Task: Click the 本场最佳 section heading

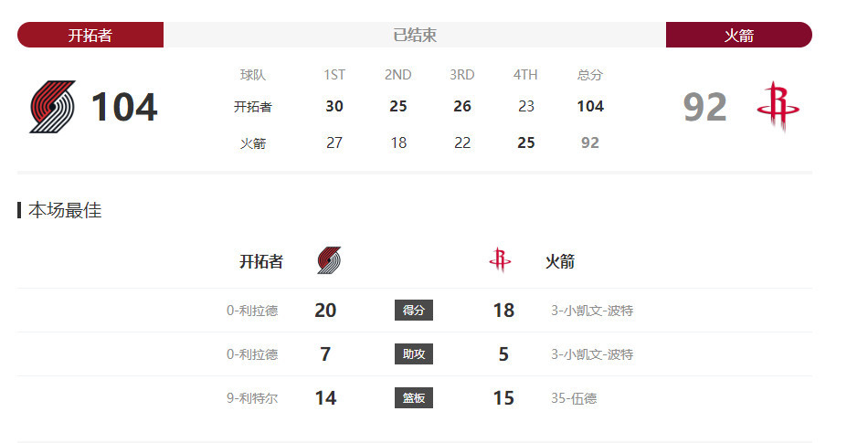Action: click(64, 210)
